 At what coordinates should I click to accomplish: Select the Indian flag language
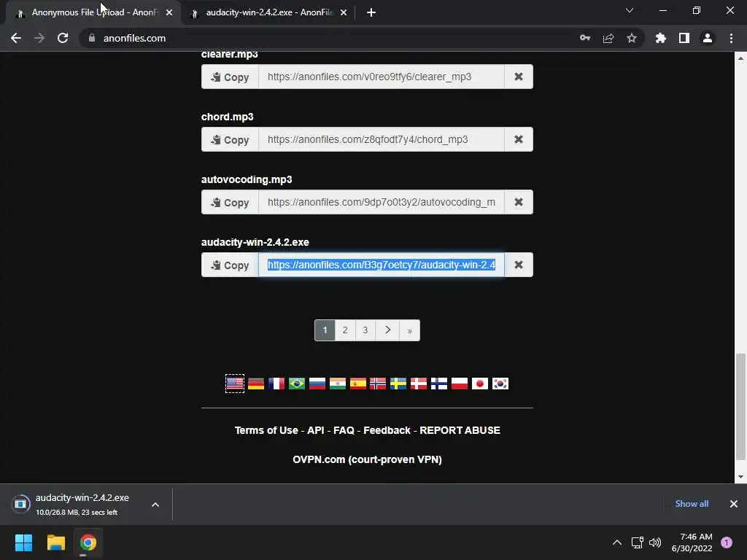click(x=338, y=384)
